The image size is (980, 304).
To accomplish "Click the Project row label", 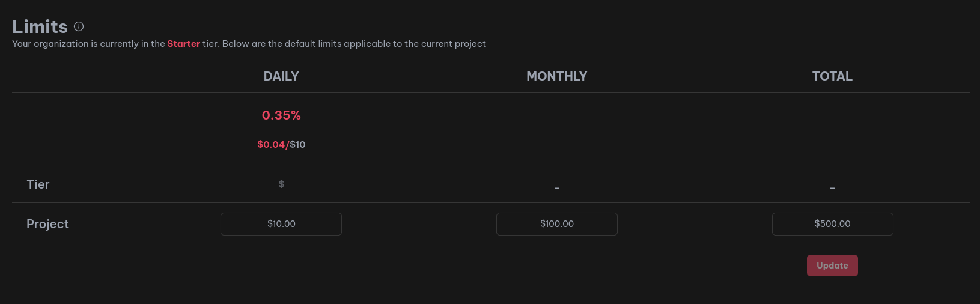I will (47, 224).
